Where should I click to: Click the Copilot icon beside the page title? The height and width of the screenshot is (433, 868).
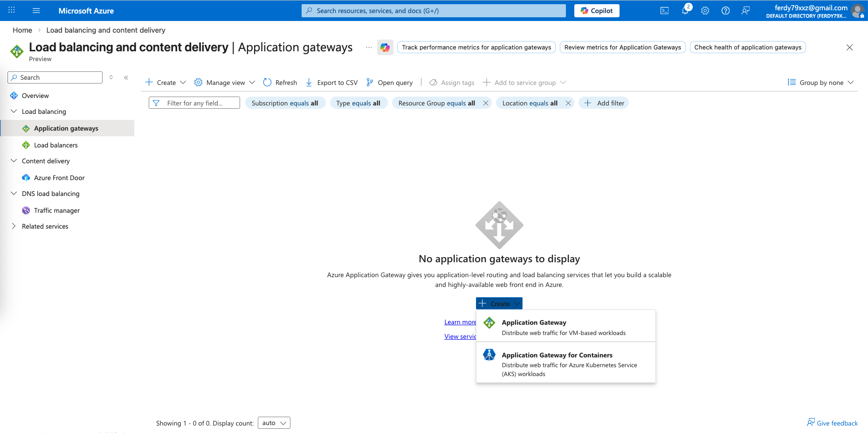coord(385,47)
